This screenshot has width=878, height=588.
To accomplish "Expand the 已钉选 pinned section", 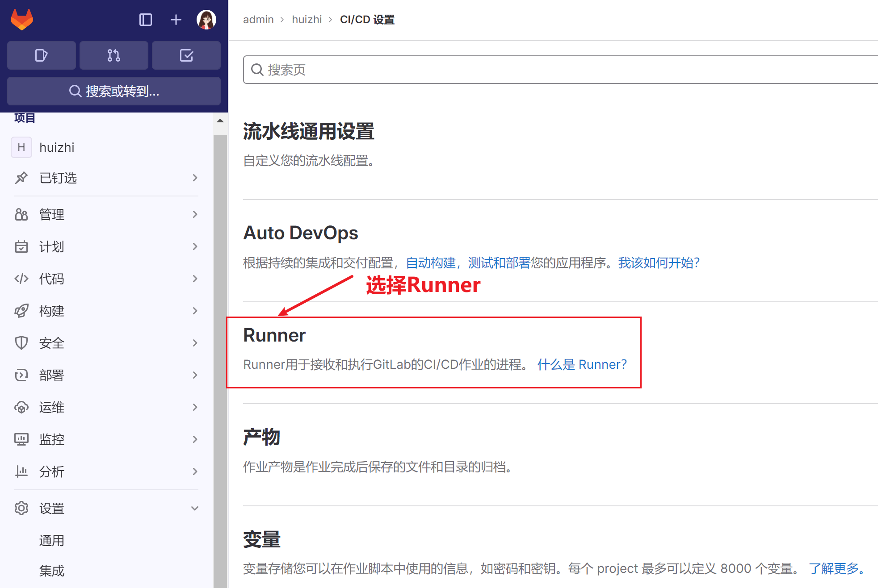I will [106, 178].
